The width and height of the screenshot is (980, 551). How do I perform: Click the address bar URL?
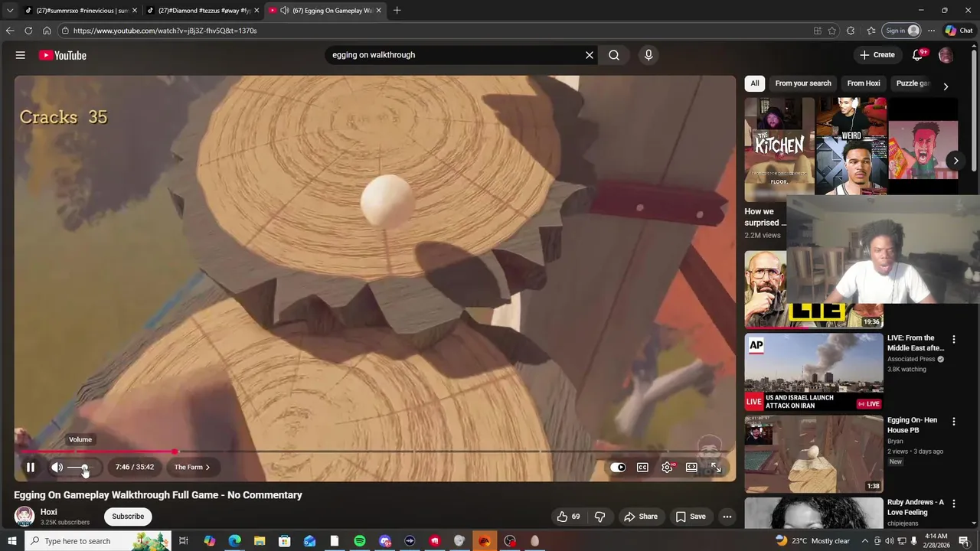tap(165, 31)
